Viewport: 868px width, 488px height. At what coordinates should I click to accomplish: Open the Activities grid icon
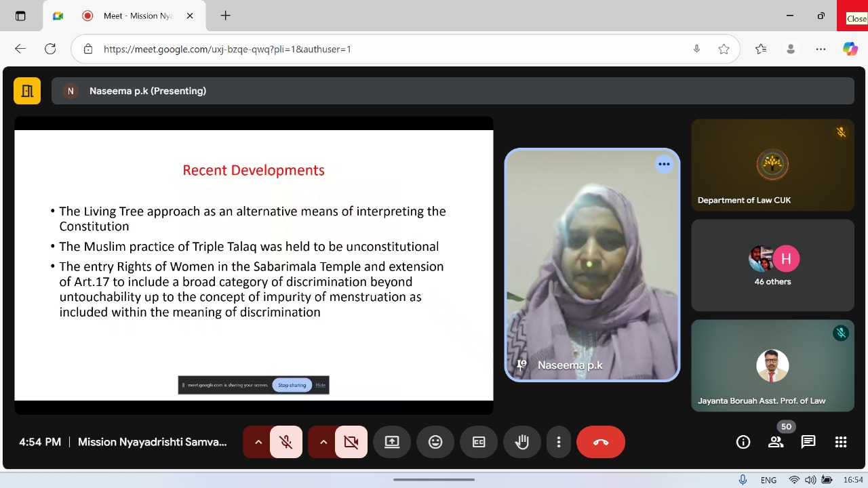tap(841, 442)
